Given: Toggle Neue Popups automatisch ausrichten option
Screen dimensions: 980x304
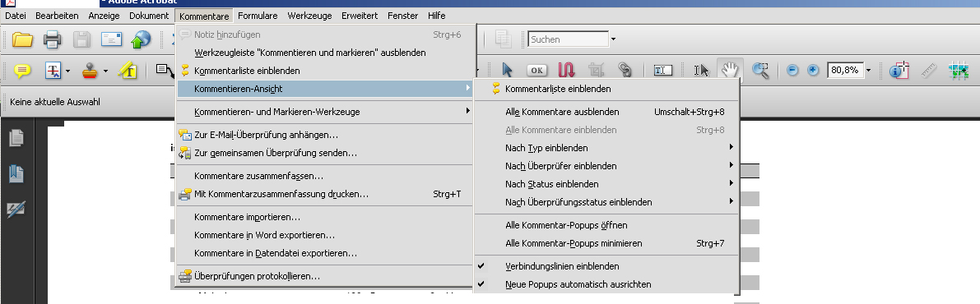Looking at the screenshot, I should pyautogui.click(x=606, y=284).
